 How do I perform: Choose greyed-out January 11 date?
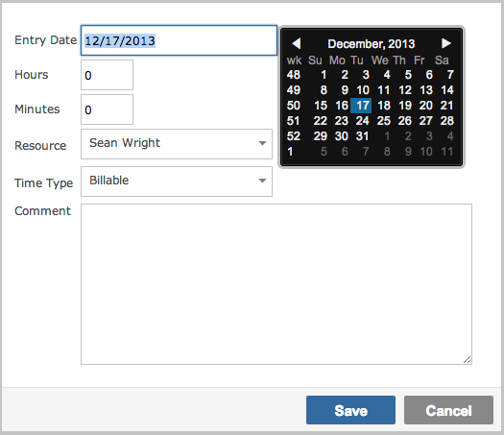[x=447, y=152]
